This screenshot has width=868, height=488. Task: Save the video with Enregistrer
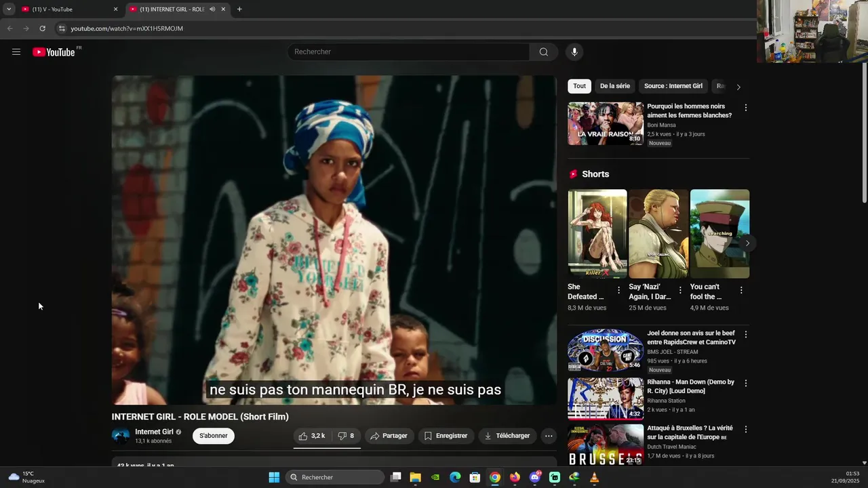446,436
